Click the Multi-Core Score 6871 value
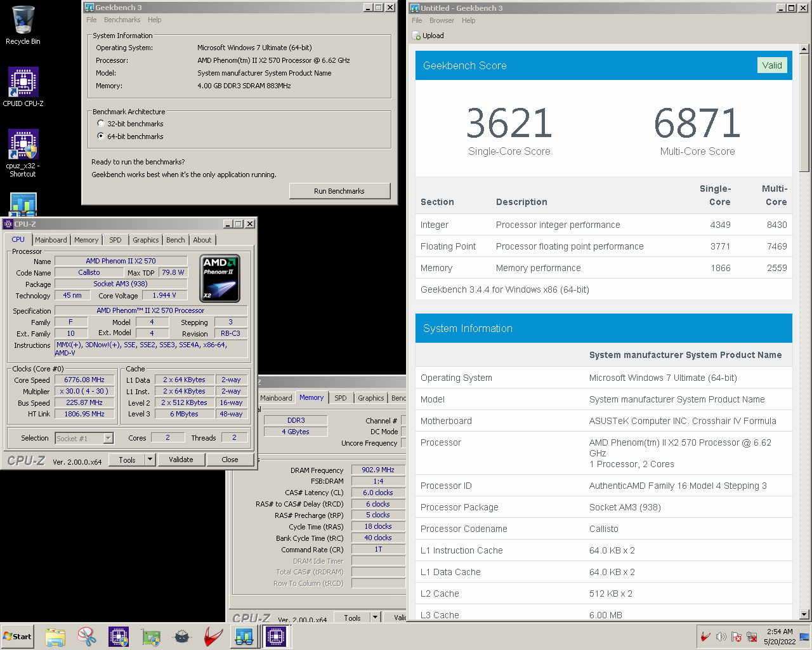This screenshot has width=812, height=650. [697, 123]
